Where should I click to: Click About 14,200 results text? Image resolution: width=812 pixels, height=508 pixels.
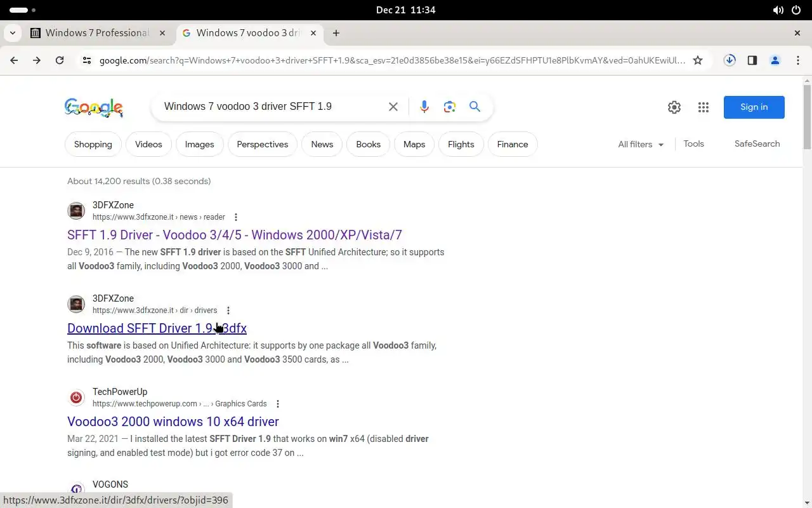coord(139,181)
